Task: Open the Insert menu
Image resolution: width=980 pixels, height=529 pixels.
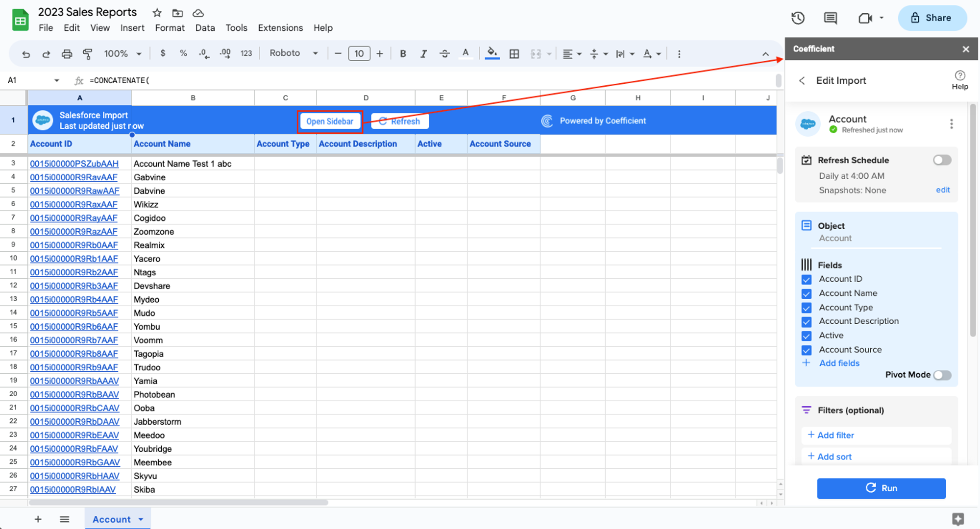Action: pos(132,28)
